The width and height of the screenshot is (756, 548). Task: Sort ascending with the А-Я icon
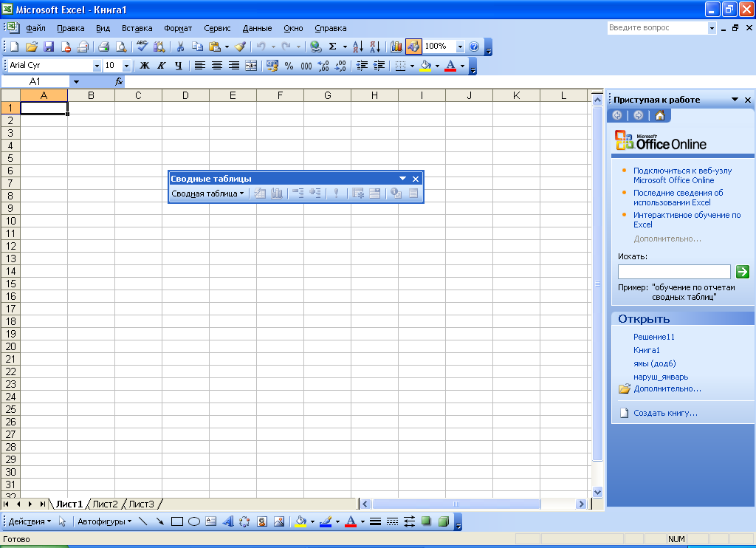(358, 47)
